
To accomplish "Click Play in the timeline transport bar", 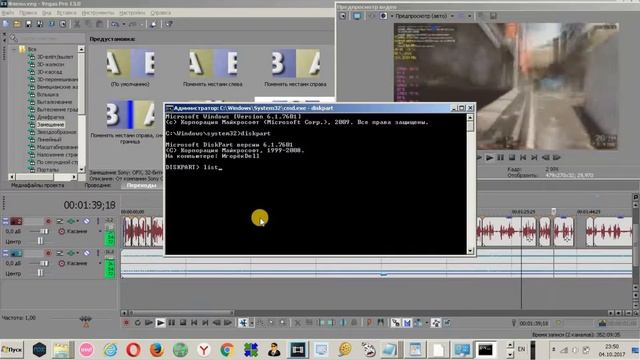I will [160, 323].
